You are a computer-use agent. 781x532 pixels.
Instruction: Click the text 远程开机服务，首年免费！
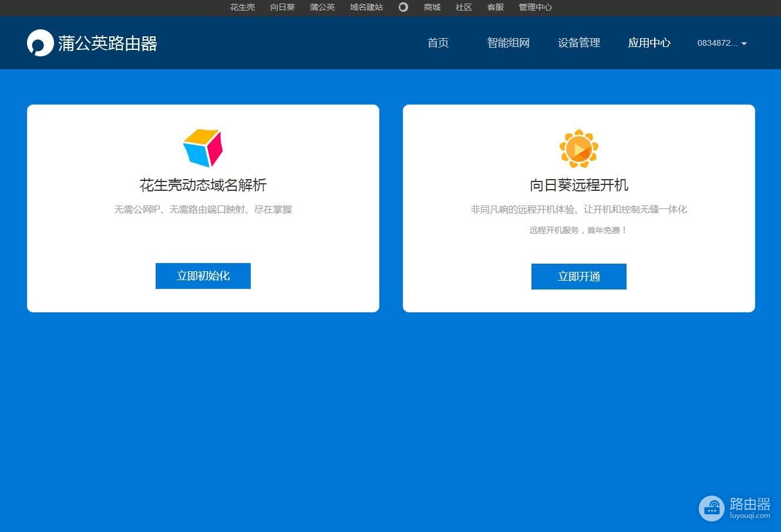click(x=579, y=230)
